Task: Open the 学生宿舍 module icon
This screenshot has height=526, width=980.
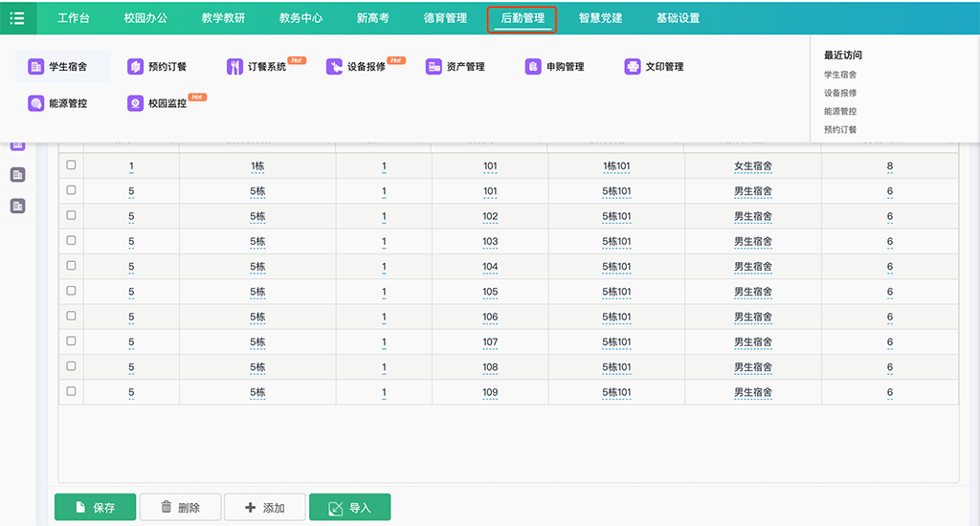Action: pos(36,67)
